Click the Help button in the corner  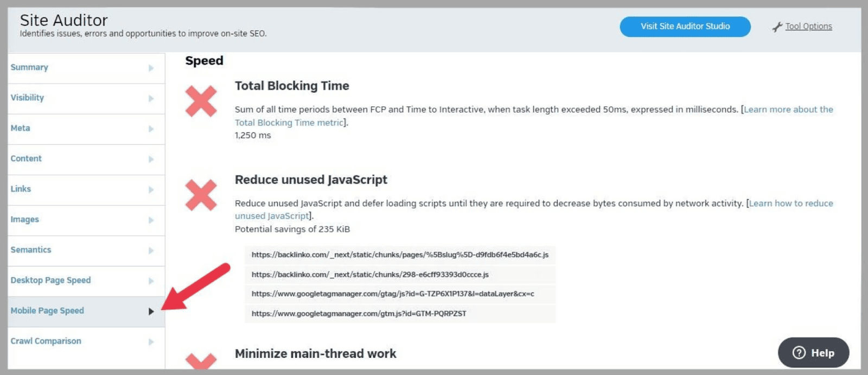(x=812, y=352)
